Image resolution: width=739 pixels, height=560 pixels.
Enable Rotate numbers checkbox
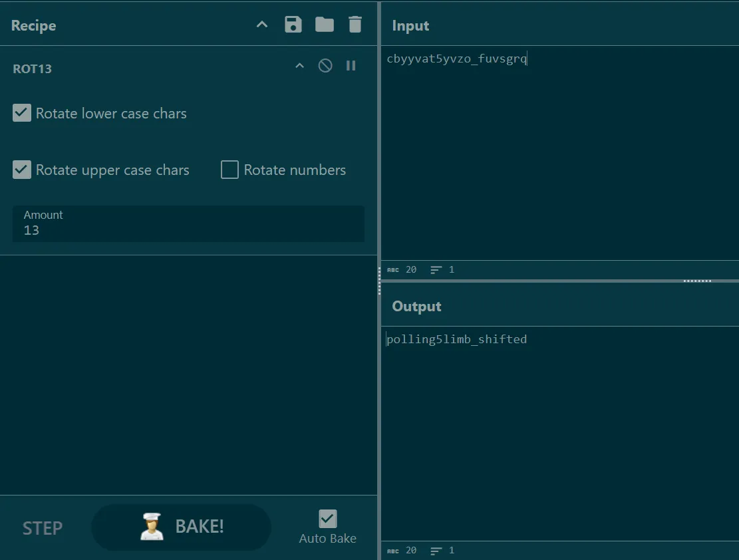(229, 170)
